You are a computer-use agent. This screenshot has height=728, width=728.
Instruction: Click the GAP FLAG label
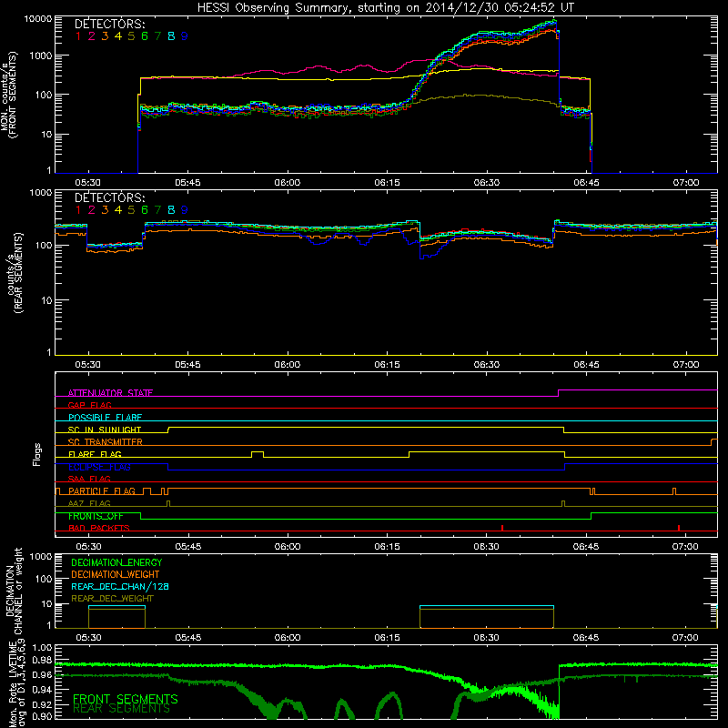tap(89, 405)
